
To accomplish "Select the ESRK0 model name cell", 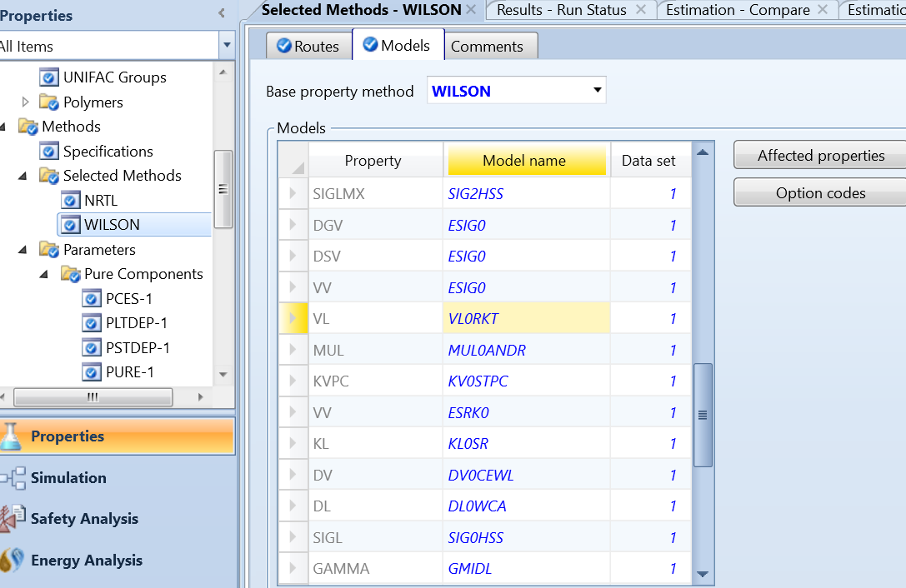I will pyautogui.click(x=527, y=412).
